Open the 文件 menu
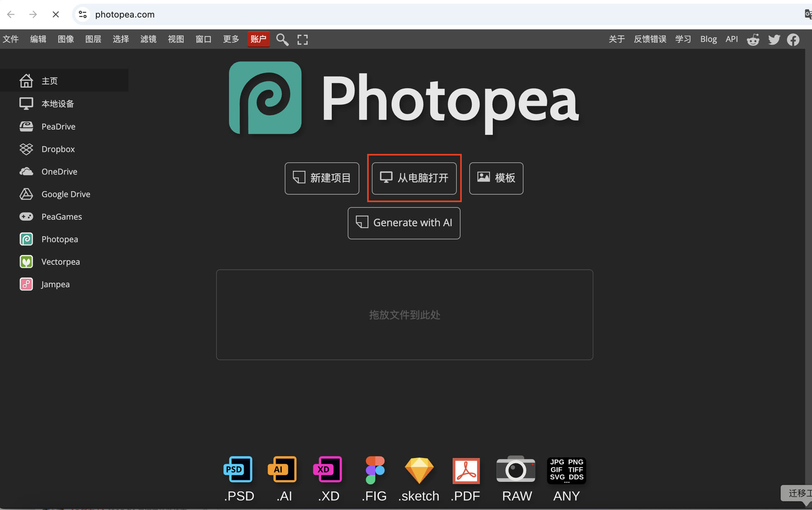This screenshot has width=812, height=510. [x=11, y=39]
